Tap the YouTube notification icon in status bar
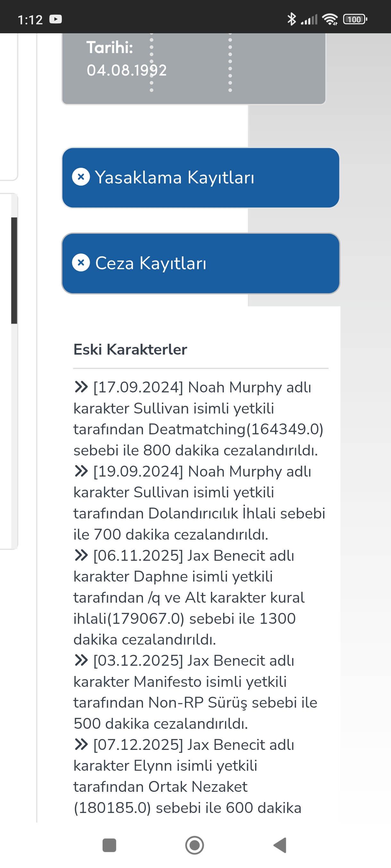Viewport: 391px width, 868px height. [x=56, y=19]
